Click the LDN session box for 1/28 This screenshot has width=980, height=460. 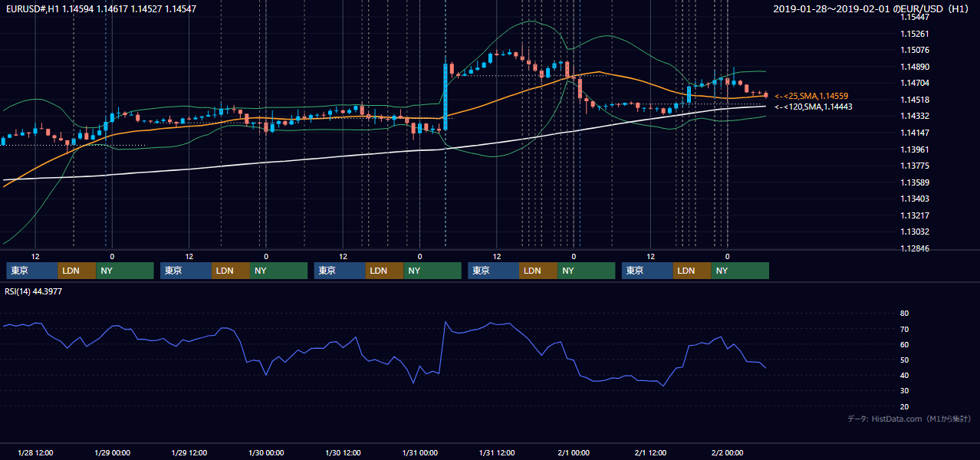tap(77, 271)
